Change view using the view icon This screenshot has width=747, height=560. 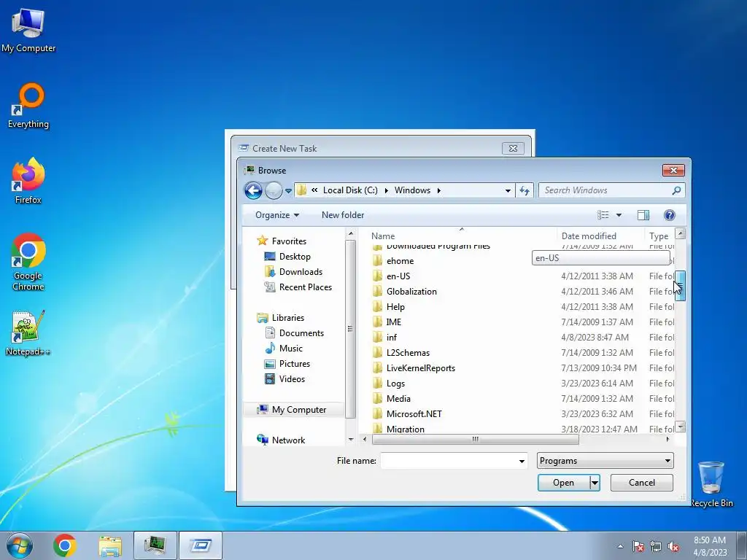(603, 215)
